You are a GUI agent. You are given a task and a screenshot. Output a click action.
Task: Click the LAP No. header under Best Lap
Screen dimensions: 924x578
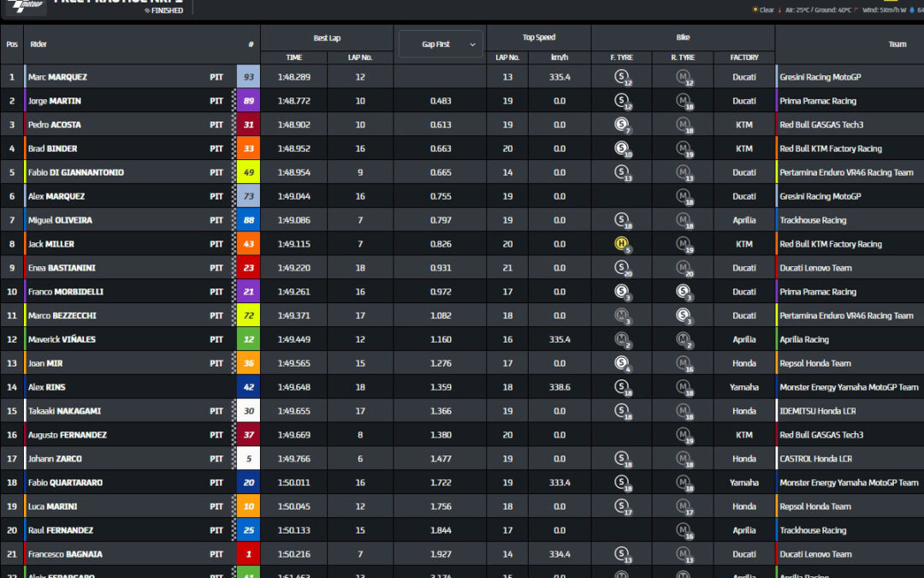click(x=360, y=57)
